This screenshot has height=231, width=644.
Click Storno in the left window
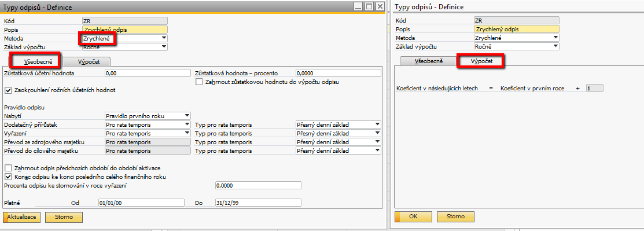pos(64,217)
